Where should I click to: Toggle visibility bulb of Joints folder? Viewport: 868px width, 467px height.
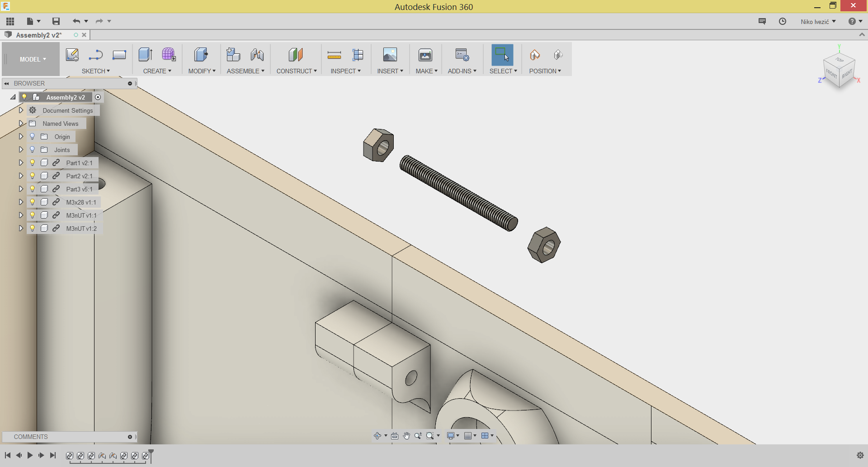click(x=33, y=149)
